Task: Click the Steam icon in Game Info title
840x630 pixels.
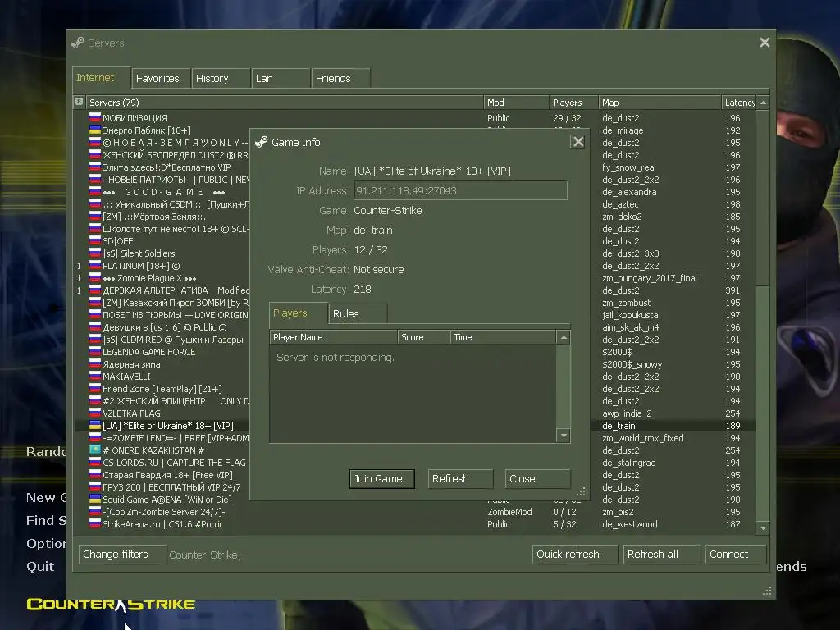Action: (262, 142)
